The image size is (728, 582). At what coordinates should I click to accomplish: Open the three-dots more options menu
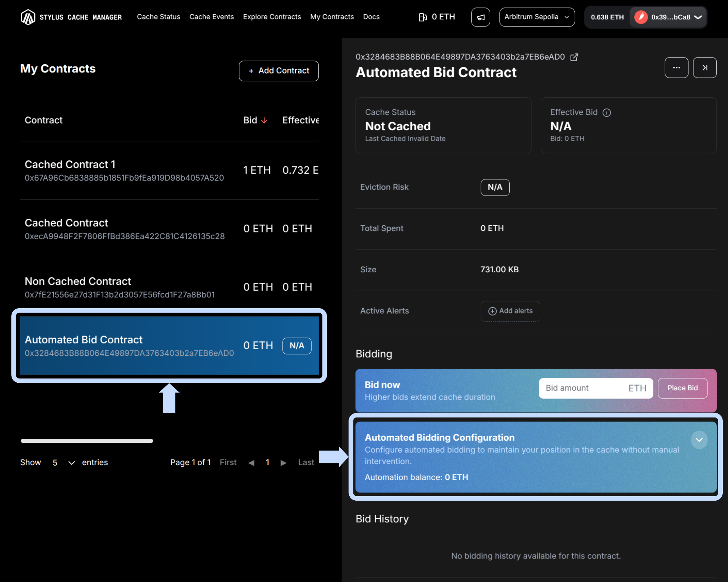(x=677, y=68)
